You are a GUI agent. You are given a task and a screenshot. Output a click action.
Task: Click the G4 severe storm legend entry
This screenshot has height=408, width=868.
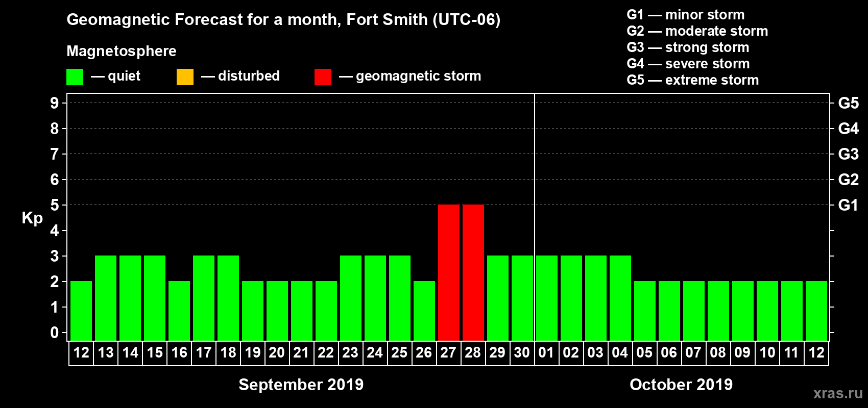(x=688, y=64)
